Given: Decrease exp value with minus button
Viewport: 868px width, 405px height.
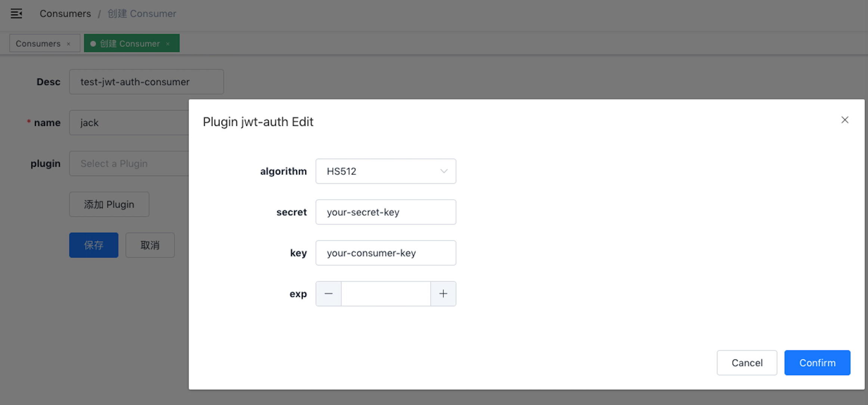Looking at the screenshot, I should coord(328,294).
